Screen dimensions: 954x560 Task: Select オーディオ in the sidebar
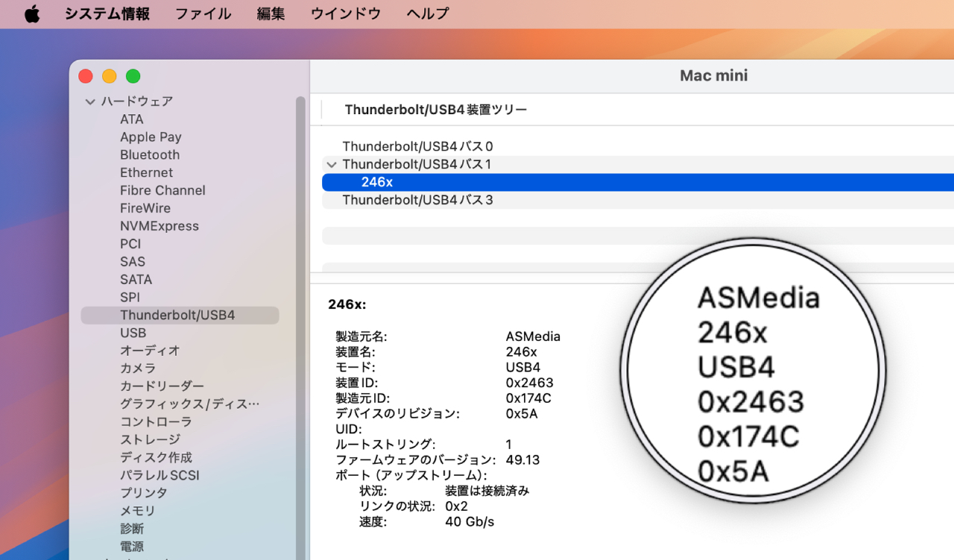point(150,351)
